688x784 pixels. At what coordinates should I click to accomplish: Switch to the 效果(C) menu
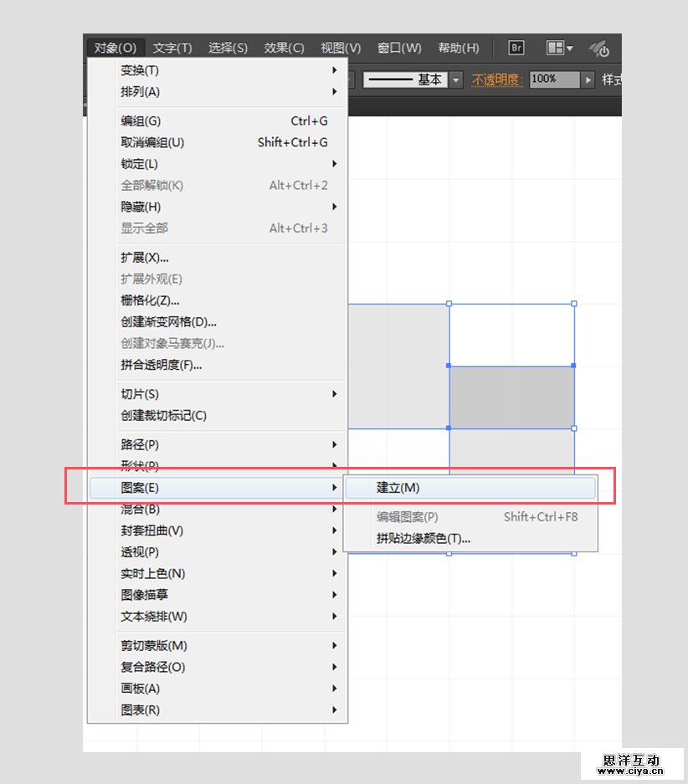(284, 48)
